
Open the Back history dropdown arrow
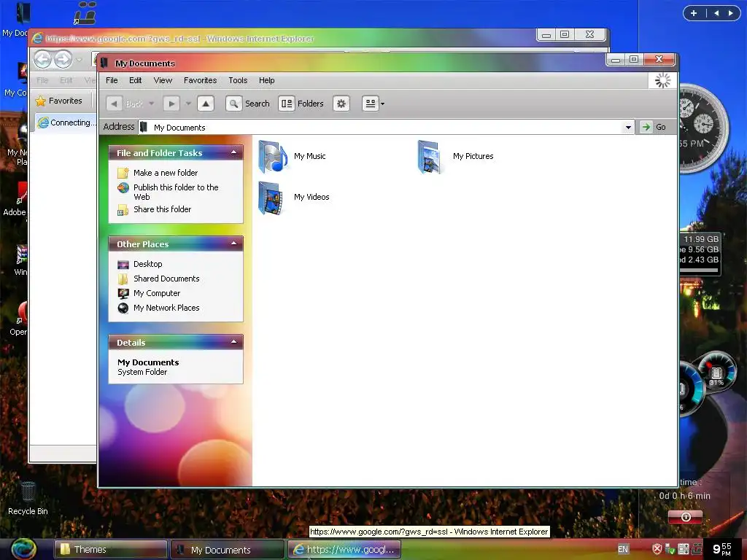click(152, 104)
